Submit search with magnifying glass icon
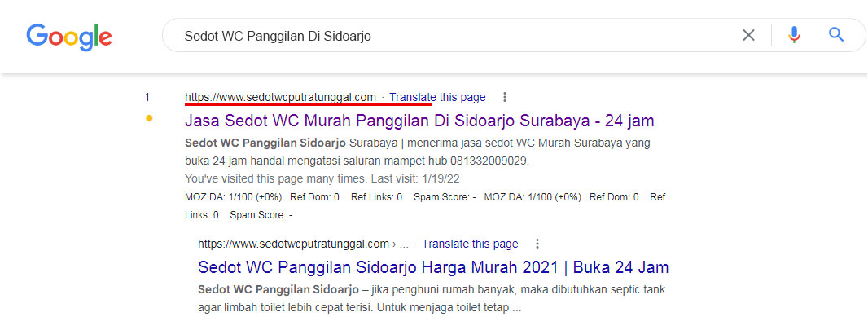This screenshot has width=868, height=330. click(x=836, y=35)
